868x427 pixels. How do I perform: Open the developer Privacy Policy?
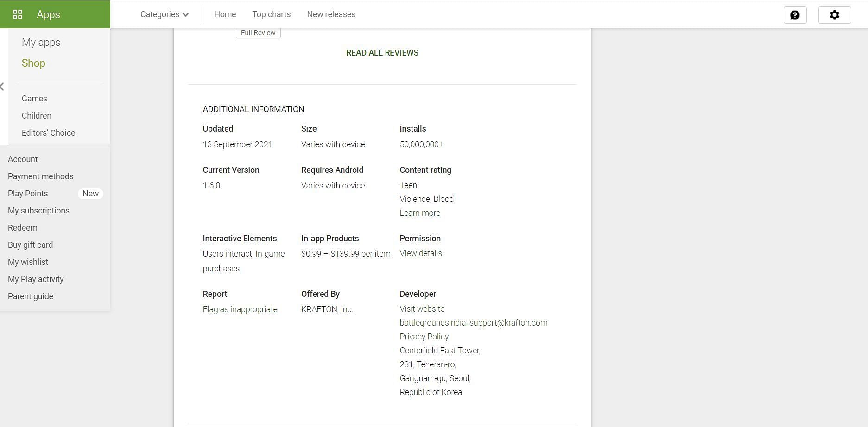click(x=424, y=337)
